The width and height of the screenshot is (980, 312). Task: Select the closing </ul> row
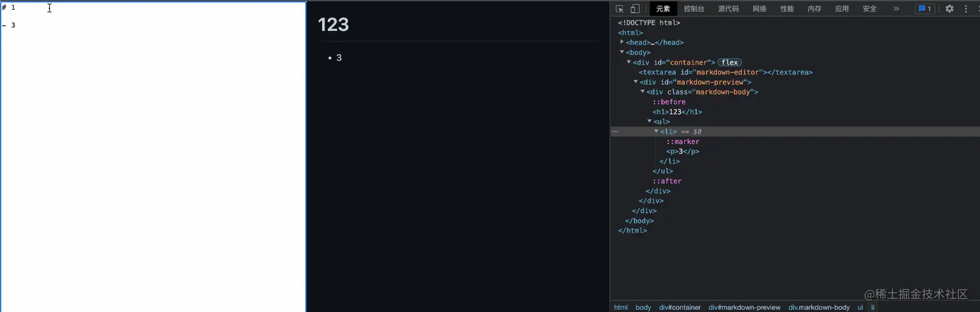663,171
